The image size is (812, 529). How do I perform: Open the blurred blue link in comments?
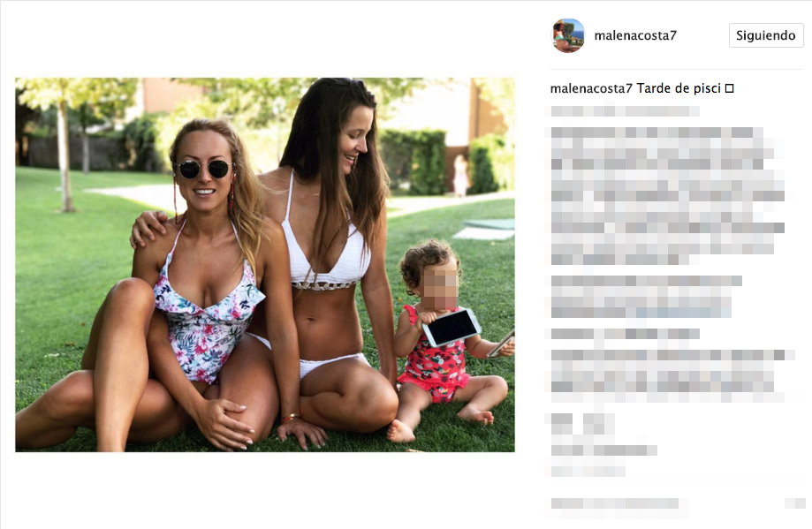(x=684, y=312)
